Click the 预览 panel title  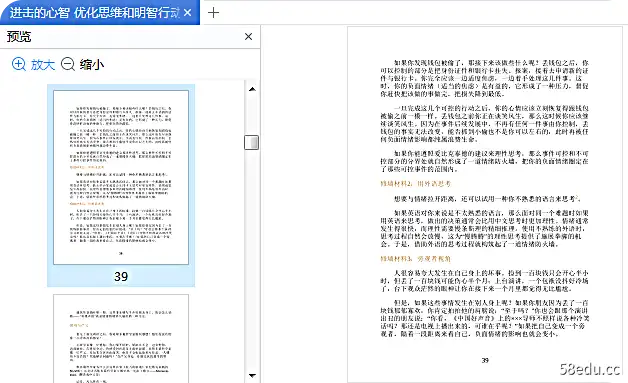point(19,37)
